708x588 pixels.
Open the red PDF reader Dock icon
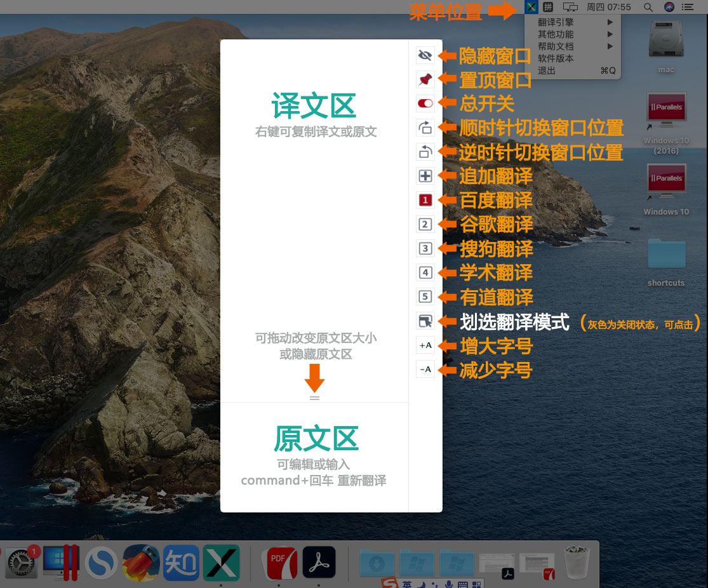tap(280, 563)
